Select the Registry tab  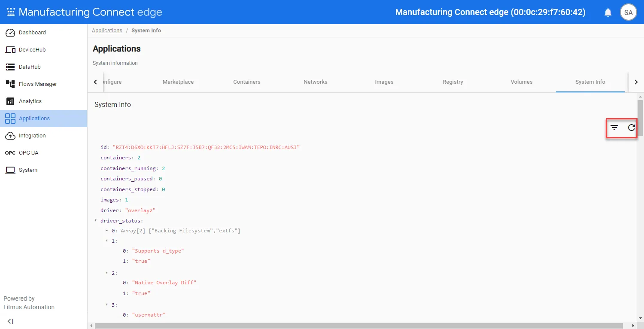[453, 82]
